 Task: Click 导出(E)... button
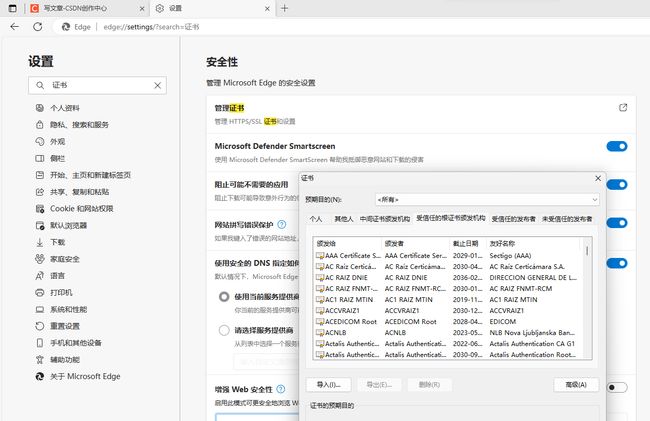click(x=379, y=385)
